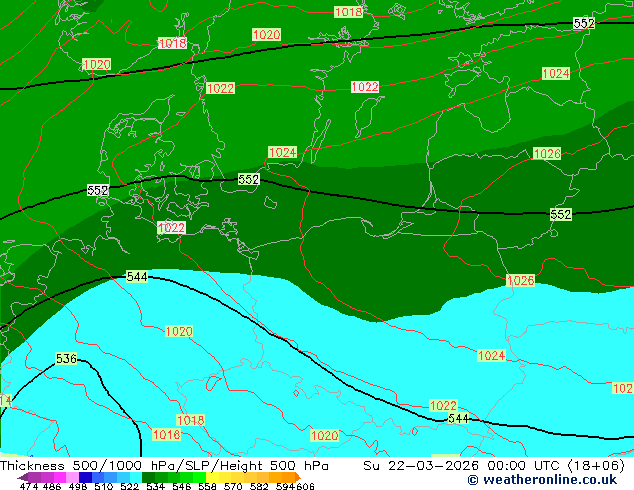Click the forecast date 'Su 22-03-2026 00:00 UTC (18+06)'
The height and width of the screenshot is (490, 634).
(494, 466)
